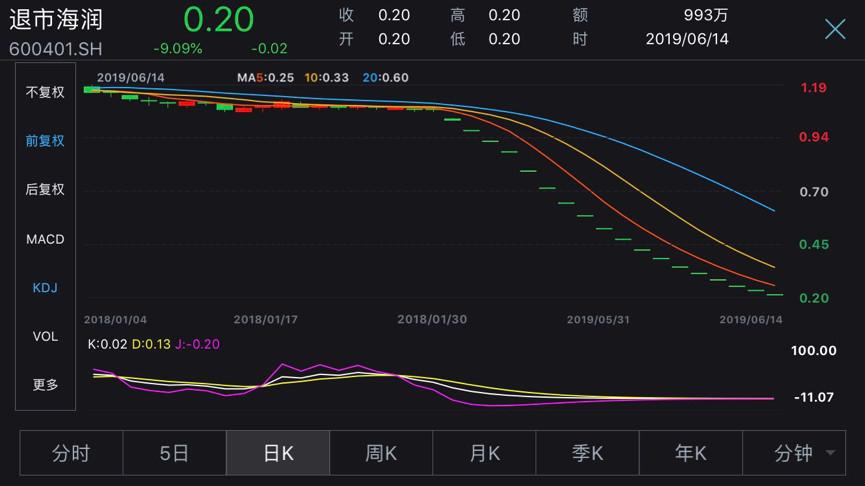Select 前复权 forward adjustment option
This screenshot has width=865, height=486.
pos(45,141)
